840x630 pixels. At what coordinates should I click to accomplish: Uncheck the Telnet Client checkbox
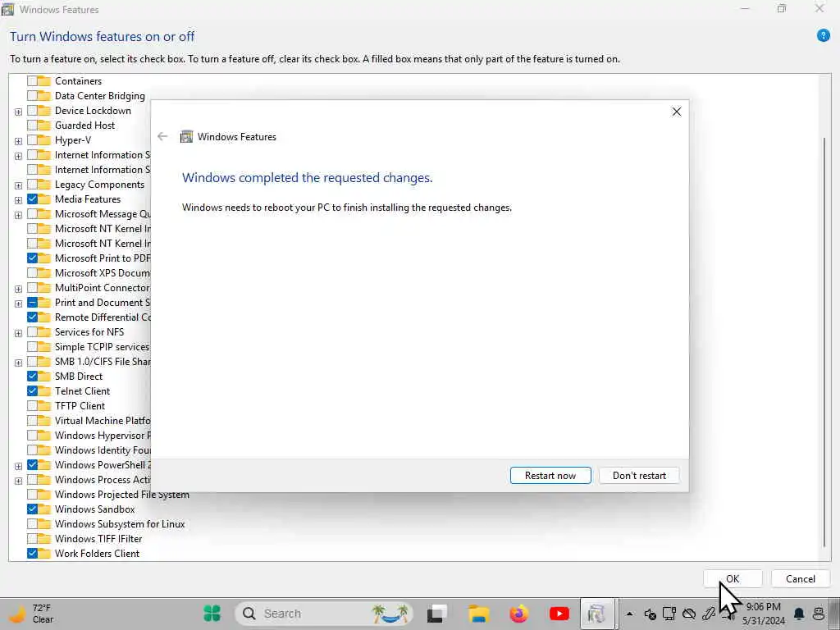pyautogui.click(x=32, y=391)
